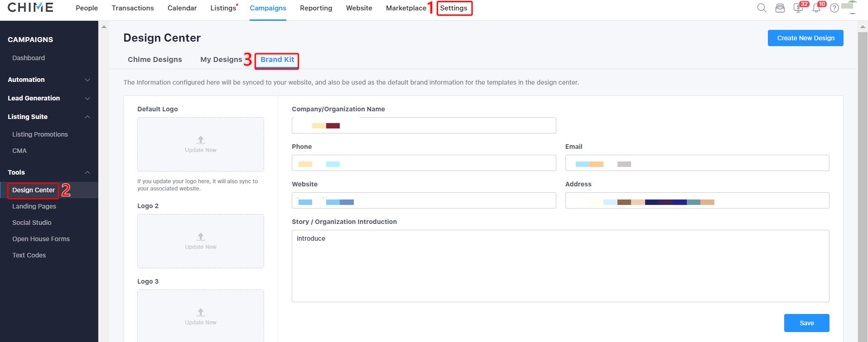Switch to the Chime Designs tab

pyautogui.click(x=155, y=60)
